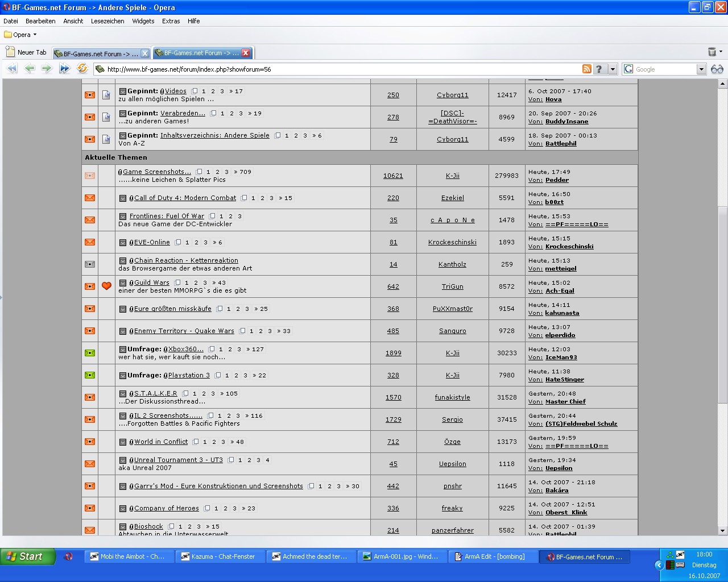Go back one page with the back arrow
The width and height of the screenshot is (728, 582).
[30, 69]
